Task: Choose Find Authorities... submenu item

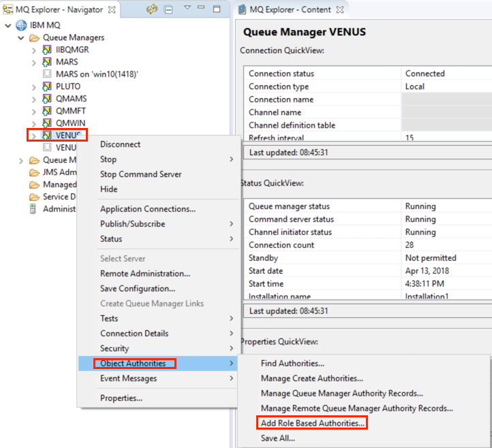Action: (292, 364)
